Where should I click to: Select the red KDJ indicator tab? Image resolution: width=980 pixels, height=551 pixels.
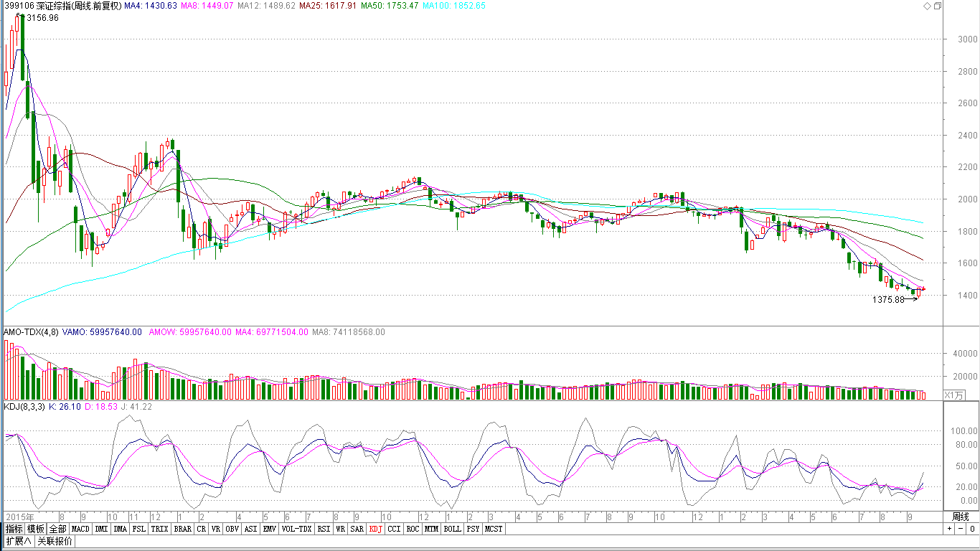(x=376, y=529)
